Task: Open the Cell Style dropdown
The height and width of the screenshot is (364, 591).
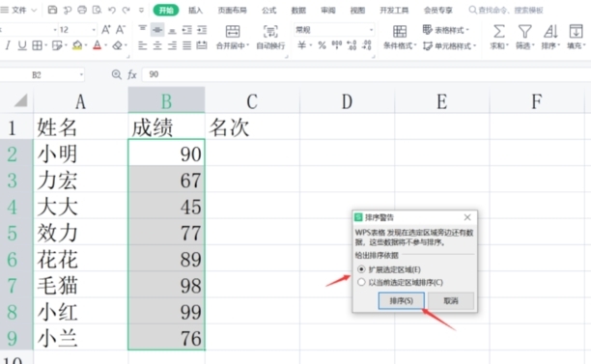Action: 449,46
